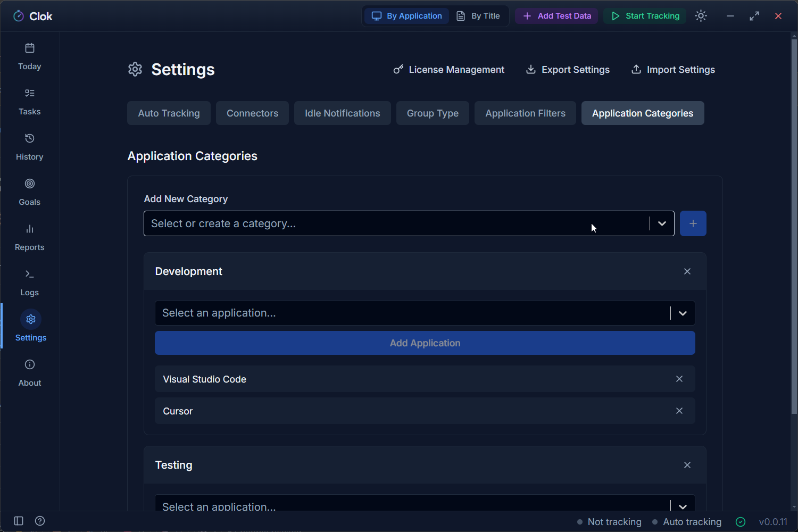Click Start Tracking button
The image size is (798, 532).
tap(645, 16)
